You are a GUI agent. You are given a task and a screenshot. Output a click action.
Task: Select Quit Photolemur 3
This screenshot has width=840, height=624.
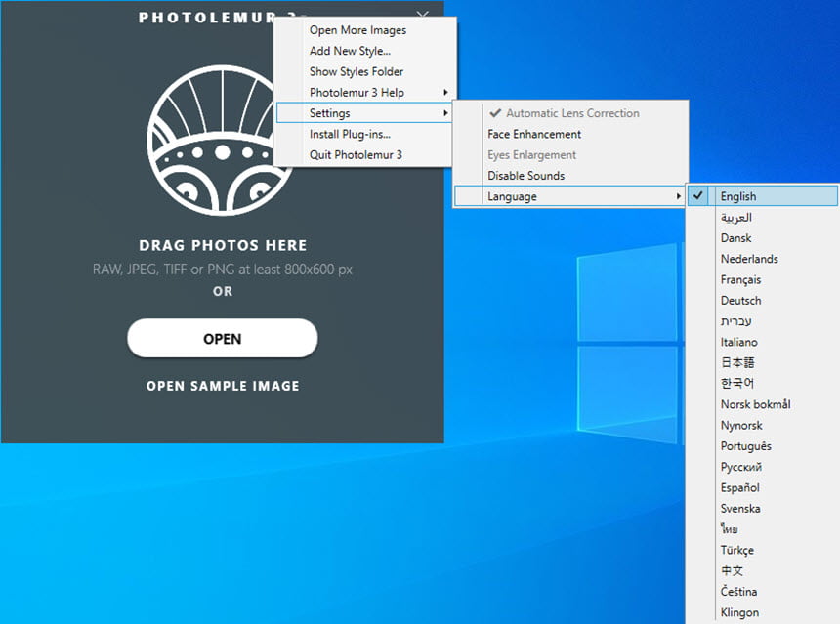(363, 155)
